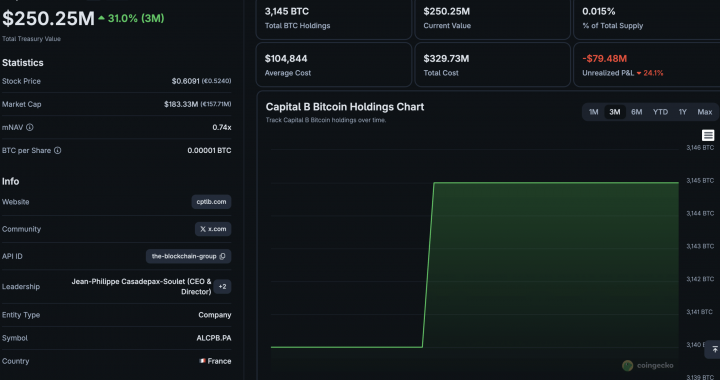The width and height of the screenshot is (720, 380).
Task: Click the Stock Price $0.6091 value
Action: pos(201,81)
